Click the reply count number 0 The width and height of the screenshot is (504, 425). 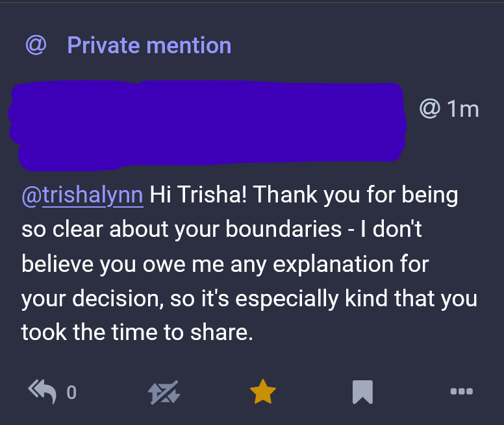coord(71,393)
